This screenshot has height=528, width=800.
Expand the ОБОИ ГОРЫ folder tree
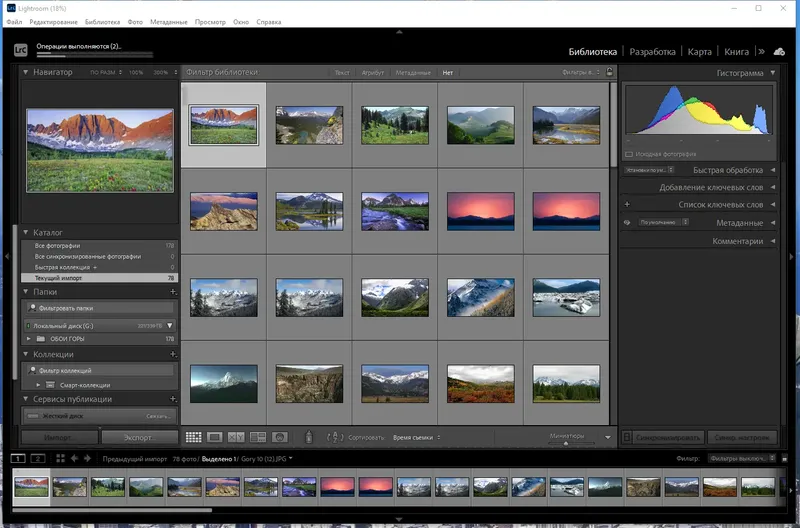click(29, 339)
